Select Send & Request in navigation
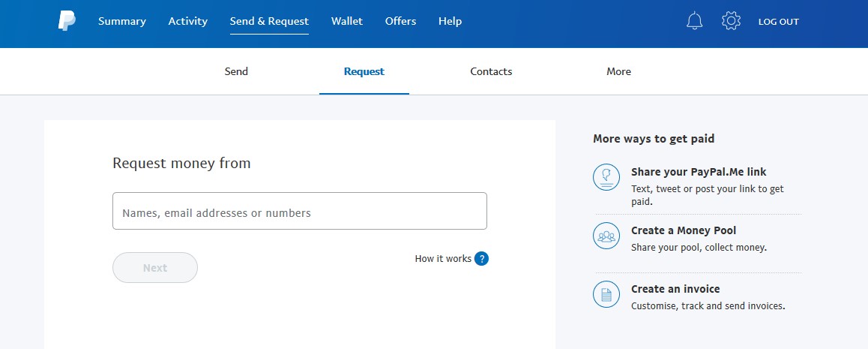The height and width of the screenshot is (349, 868). [x=269, y=21]
